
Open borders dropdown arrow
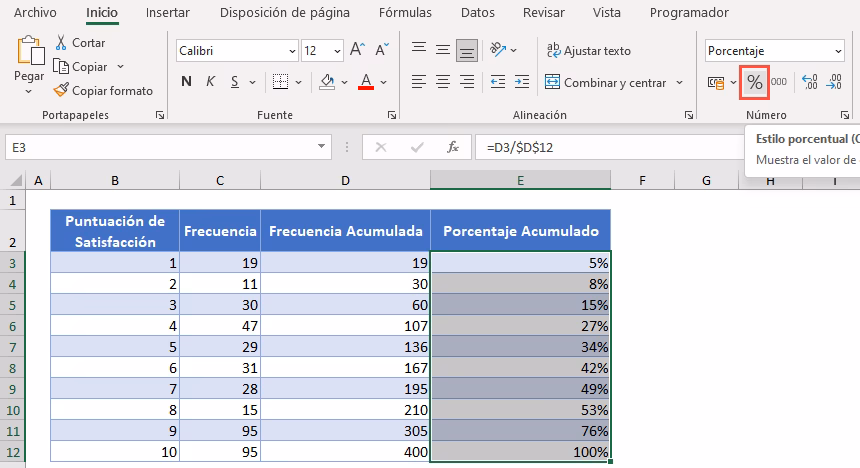298,83
